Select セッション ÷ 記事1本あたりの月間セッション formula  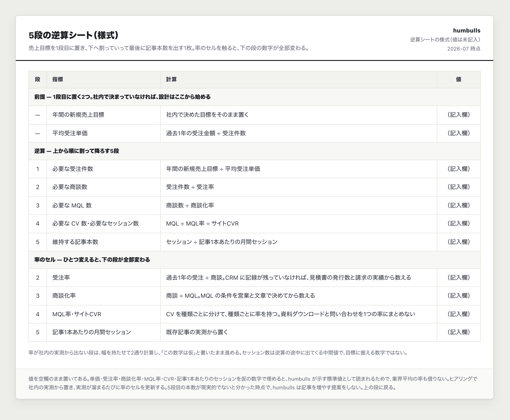tap(299, 242)
